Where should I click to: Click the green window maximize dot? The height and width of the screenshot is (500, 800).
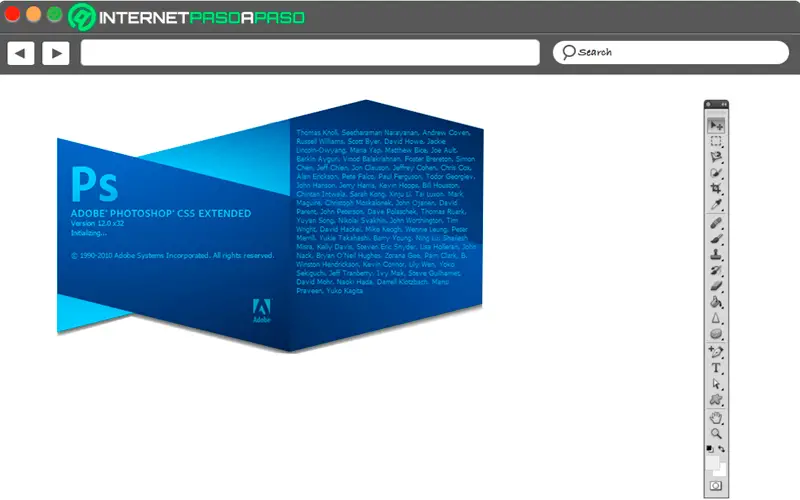click(55, 14)
